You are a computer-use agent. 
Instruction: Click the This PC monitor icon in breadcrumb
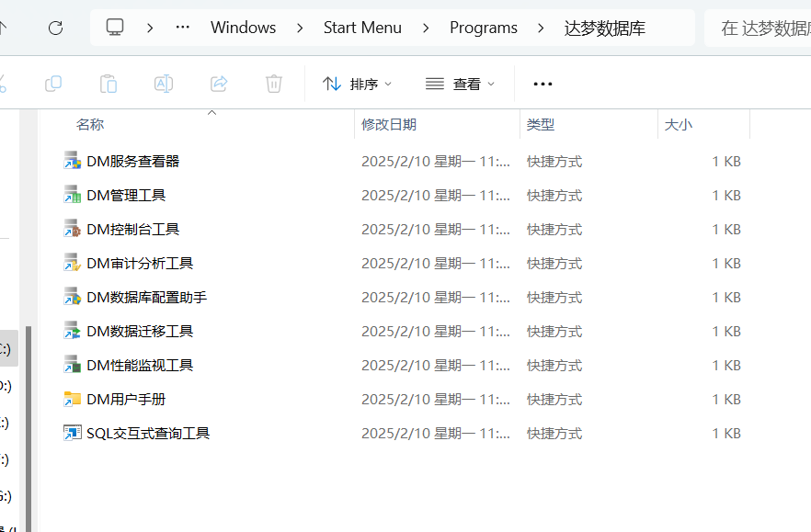pos(115,27)
